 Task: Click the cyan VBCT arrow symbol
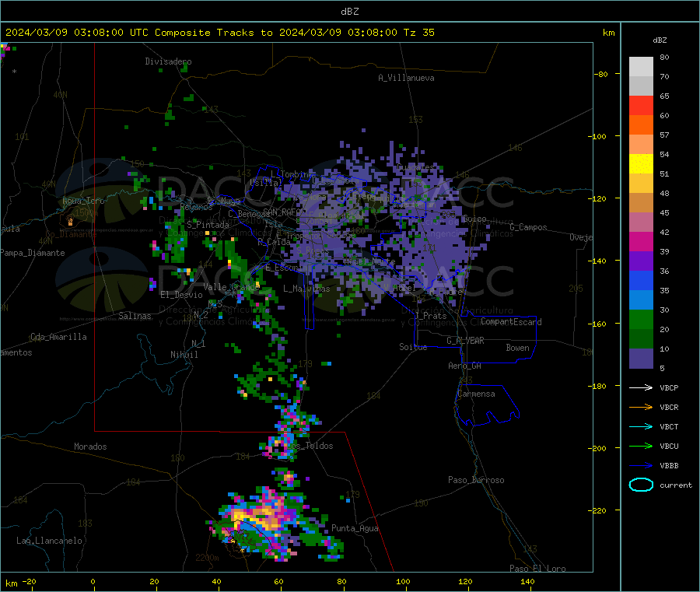pos(641,426)
